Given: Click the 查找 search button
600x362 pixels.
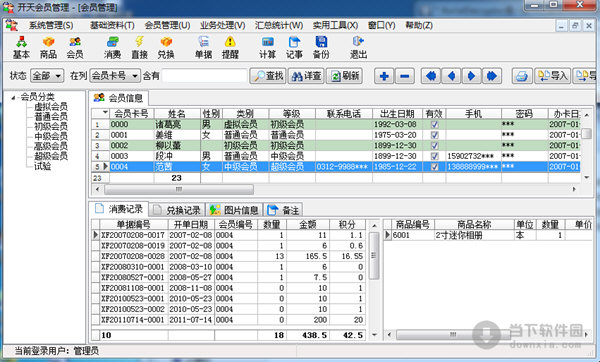Looking at the screenshot, I should (268, 76).
